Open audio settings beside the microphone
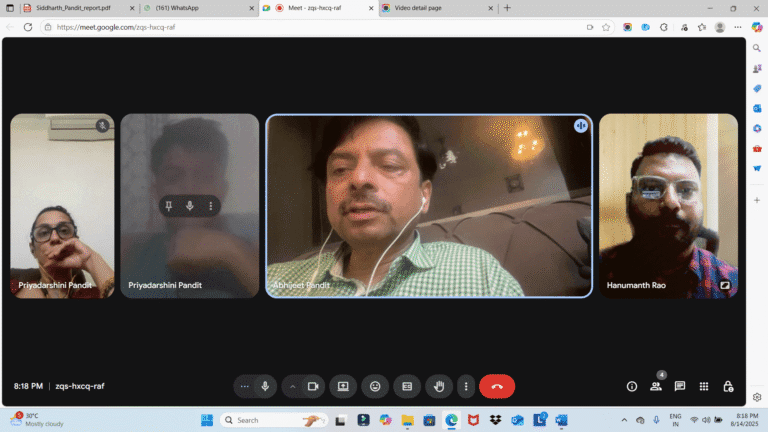This screenshot has height=432, width=768. tap(245, 386)
